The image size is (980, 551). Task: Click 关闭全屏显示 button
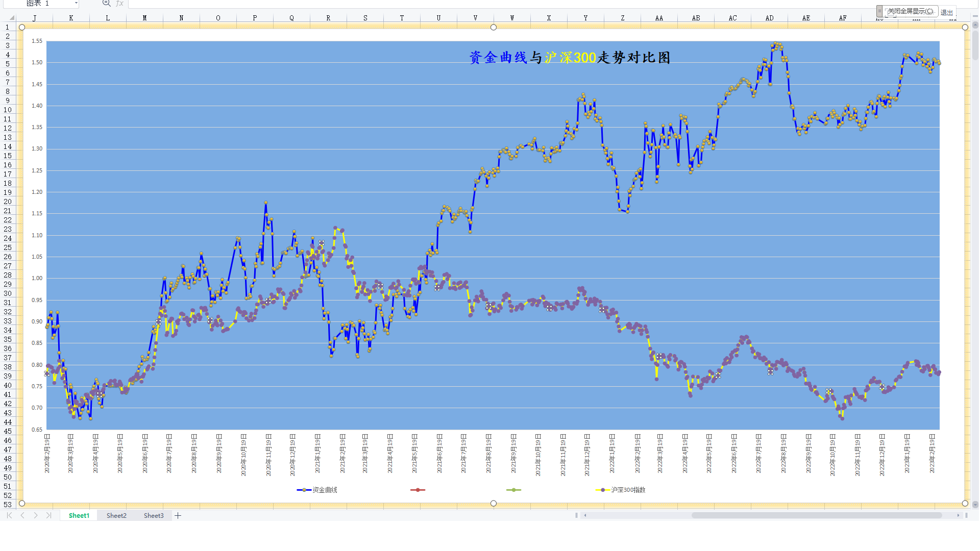[910, 11]
